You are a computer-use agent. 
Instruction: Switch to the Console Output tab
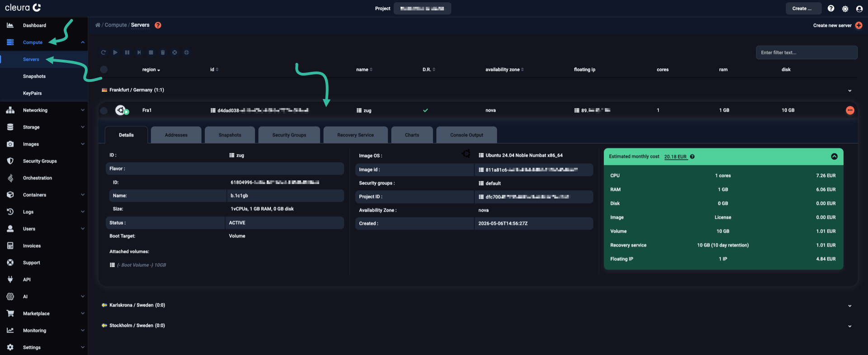coord(467,135)
